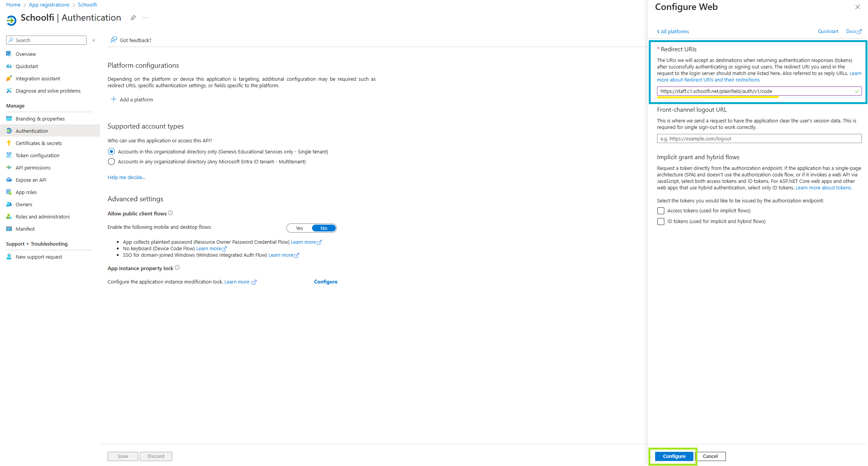Check ID tokens for implicit and hybrid flows
Screen dimensions: 868x466
coord(661,222)
